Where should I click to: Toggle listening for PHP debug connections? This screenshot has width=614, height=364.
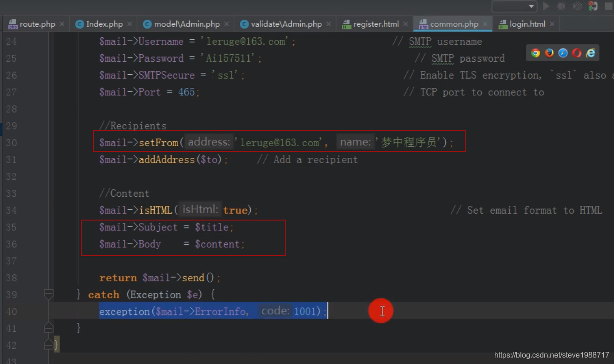tap(593, 6)
